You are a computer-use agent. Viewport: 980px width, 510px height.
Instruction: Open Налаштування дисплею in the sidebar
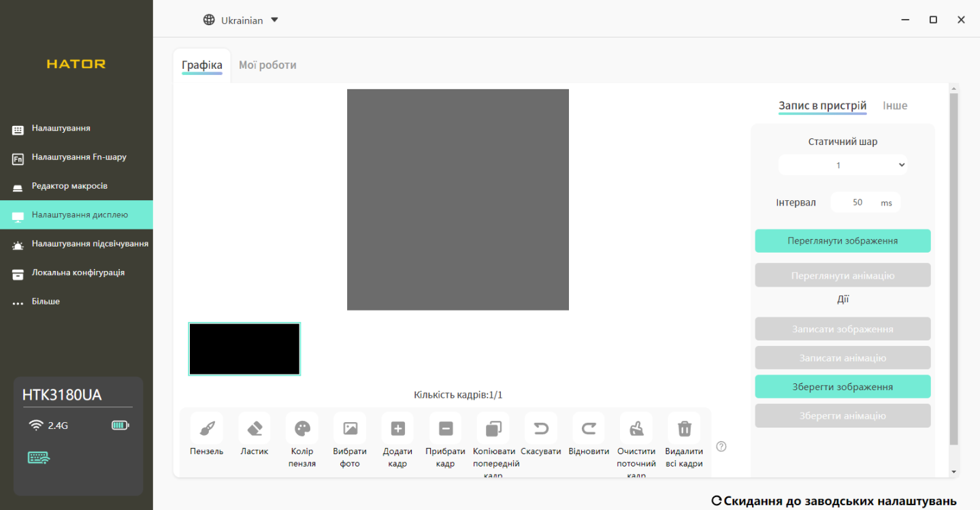76,214
